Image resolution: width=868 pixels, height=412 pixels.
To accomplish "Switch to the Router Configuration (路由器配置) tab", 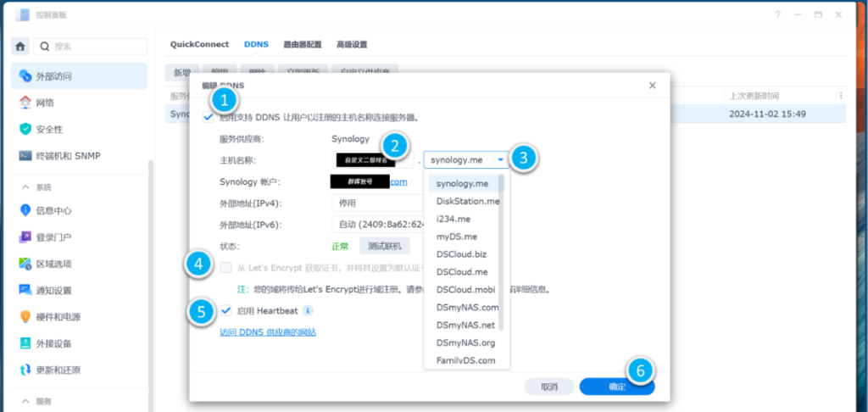I will [x=303, y=44].
